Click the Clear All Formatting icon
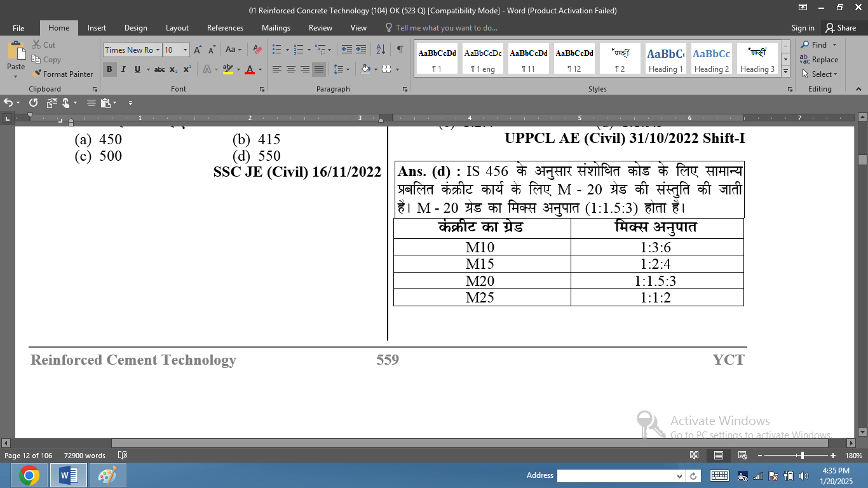 point(257,50)
